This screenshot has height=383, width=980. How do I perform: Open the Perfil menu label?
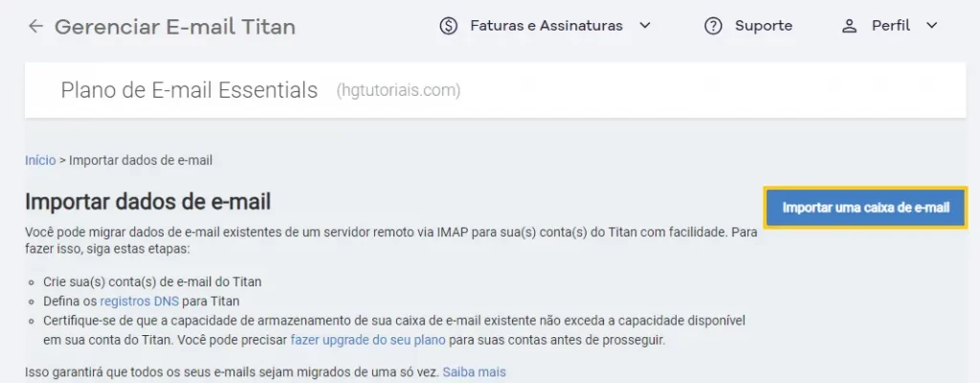[x=891, y=26]
